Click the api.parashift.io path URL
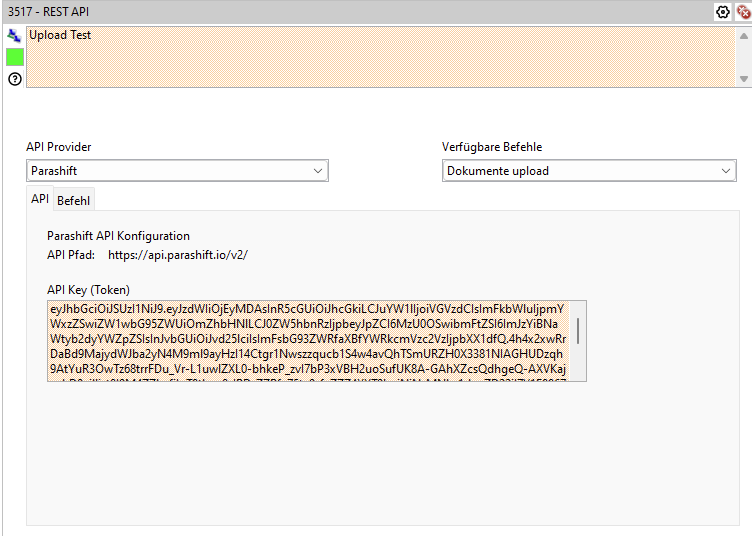The image size is (752, 536). [x=178, y=255]
